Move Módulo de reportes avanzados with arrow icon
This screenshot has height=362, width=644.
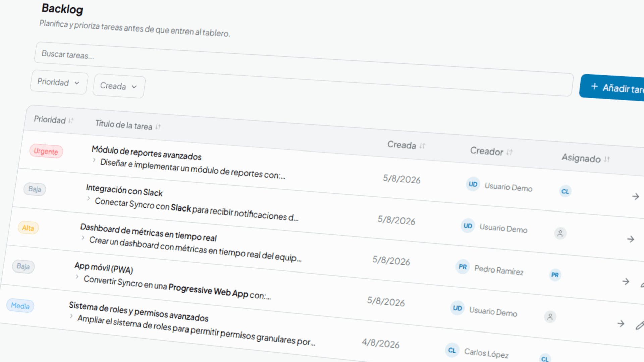[x=635, y=196]
